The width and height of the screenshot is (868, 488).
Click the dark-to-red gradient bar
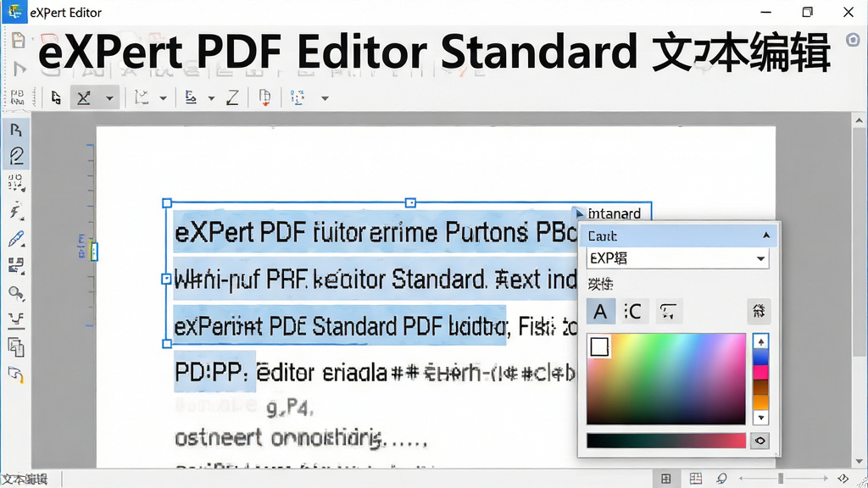click(666, 441)
